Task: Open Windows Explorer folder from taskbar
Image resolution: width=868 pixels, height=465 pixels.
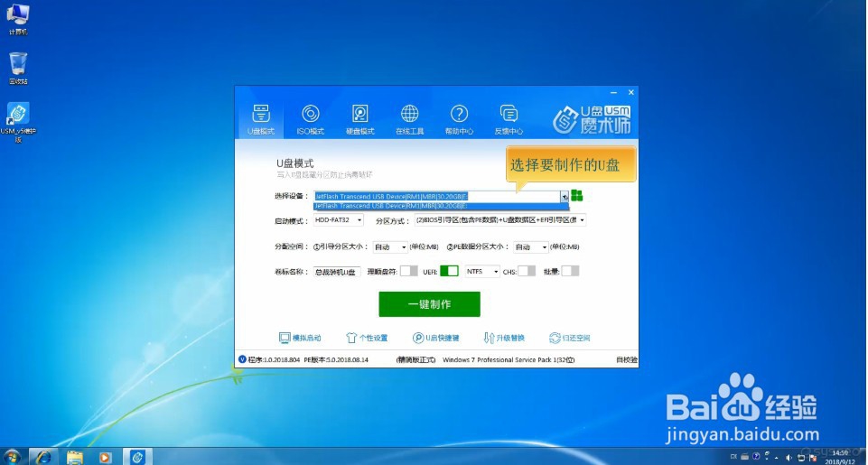Action: pos(74,457)
